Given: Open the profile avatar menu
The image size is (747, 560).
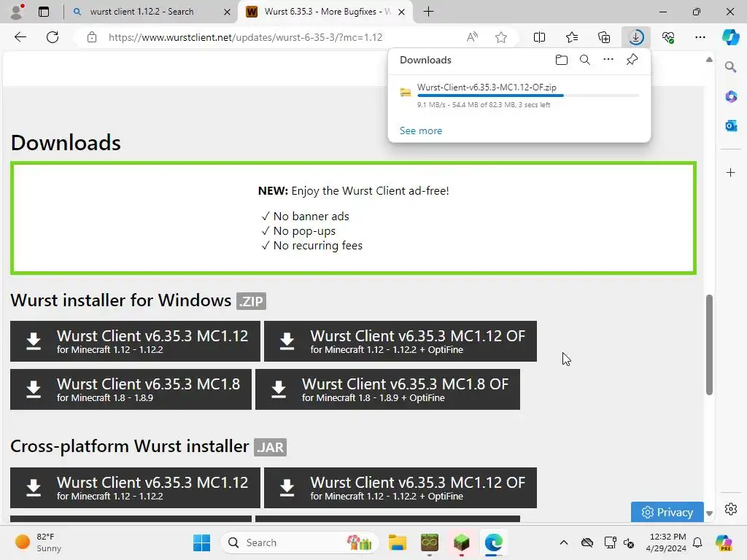Looking at the screenshot, I should click(x=18, y=12).
